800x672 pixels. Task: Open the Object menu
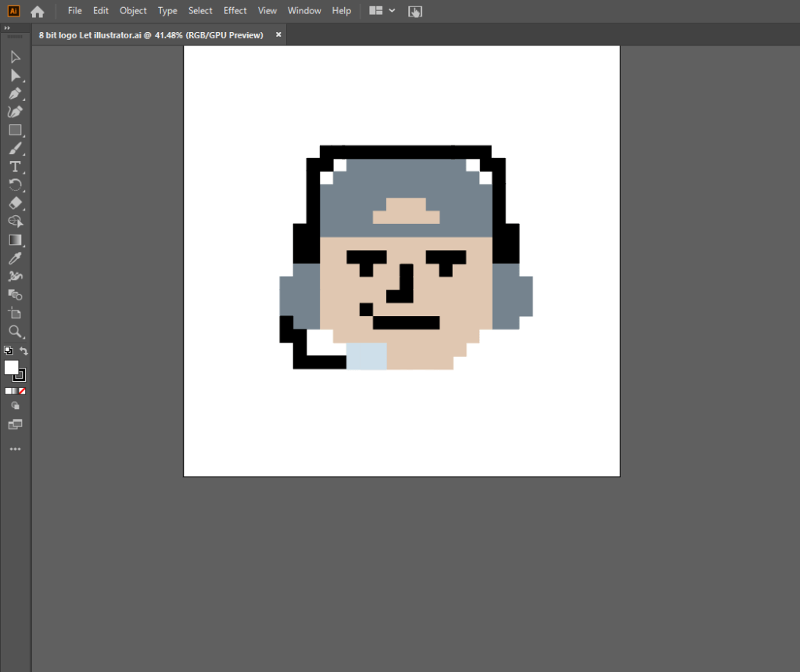(x=133, y=11)
